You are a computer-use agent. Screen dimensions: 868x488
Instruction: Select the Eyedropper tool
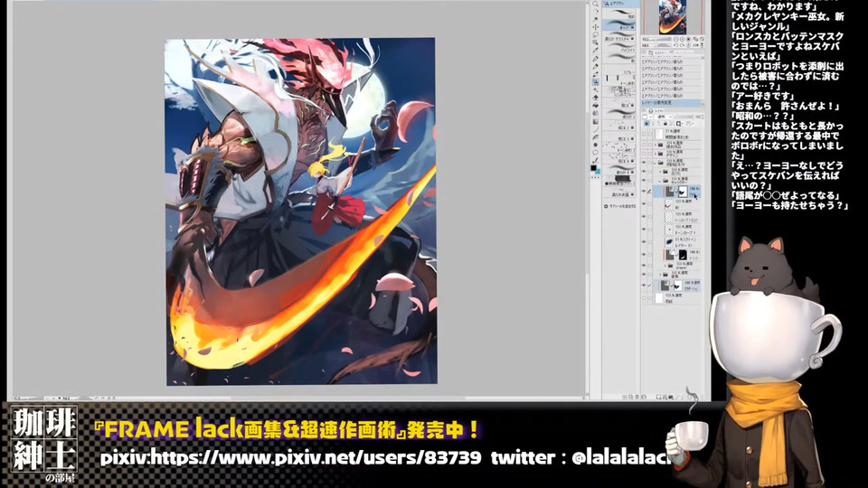click(595, 50)
